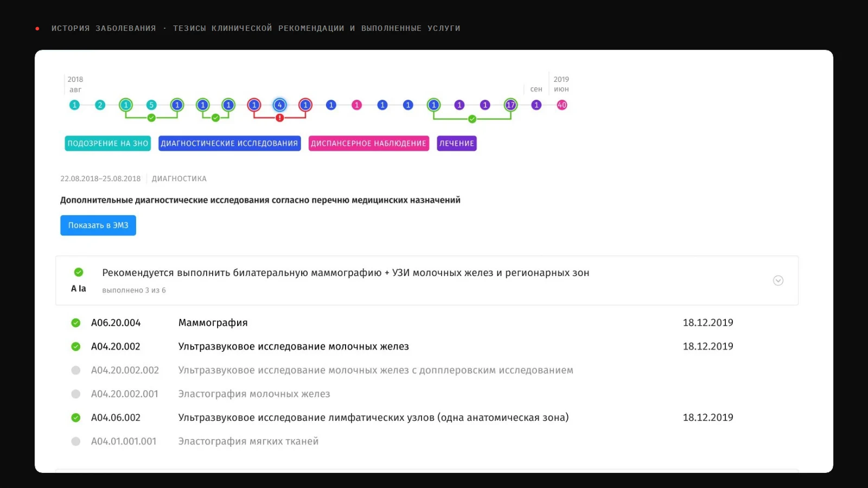Click 'Эластография молочных желез' service name
868x488 pixels.
(x=254, y=394)
